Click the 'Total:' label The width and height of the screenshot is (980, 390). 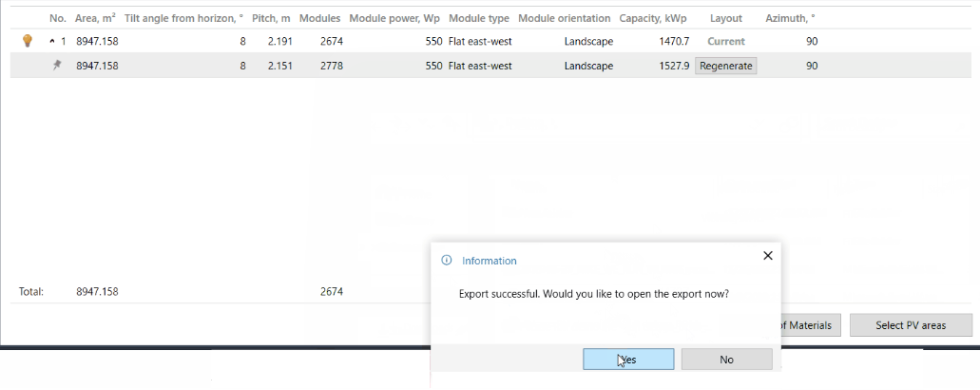point(31,291)
